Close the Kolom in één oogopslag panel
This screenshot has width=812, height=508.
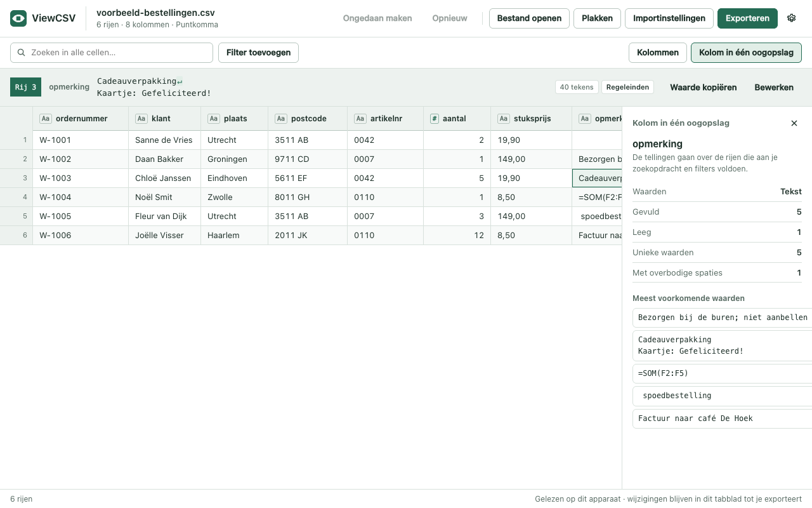click(x=794, y=123)
